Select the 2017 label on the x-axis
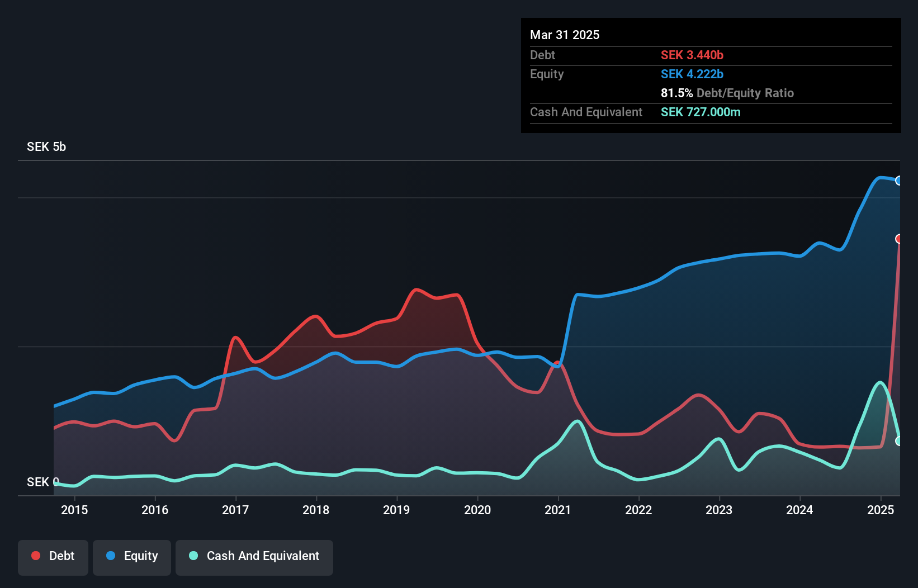918x588 pixels. point(235,510)
